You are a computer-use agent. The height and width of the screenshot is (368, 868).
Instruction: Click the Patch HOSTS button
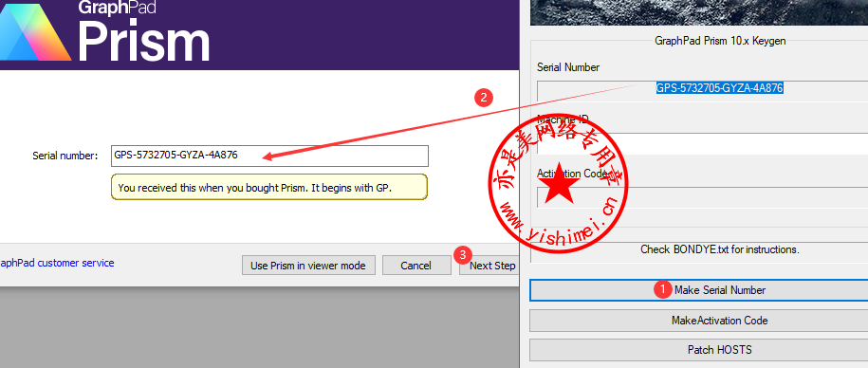(698, 350)
